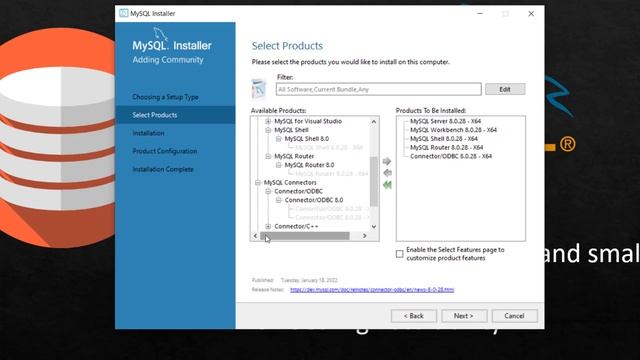Collapse the Connector/ODBC 8.0 node
The height and width of the screenshot is (360, 640).
tap(279, 200)
